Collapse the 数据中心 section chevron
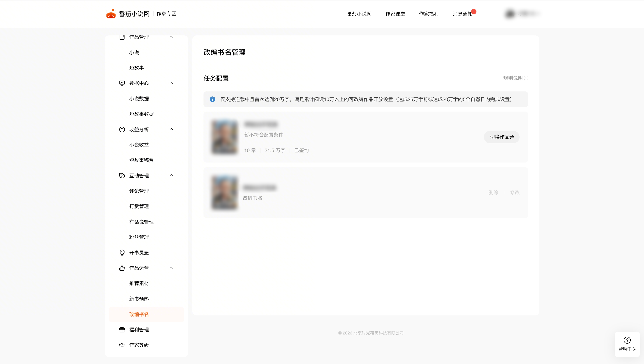This screenshot has width=644, height=364. click(x=171, y=83)
